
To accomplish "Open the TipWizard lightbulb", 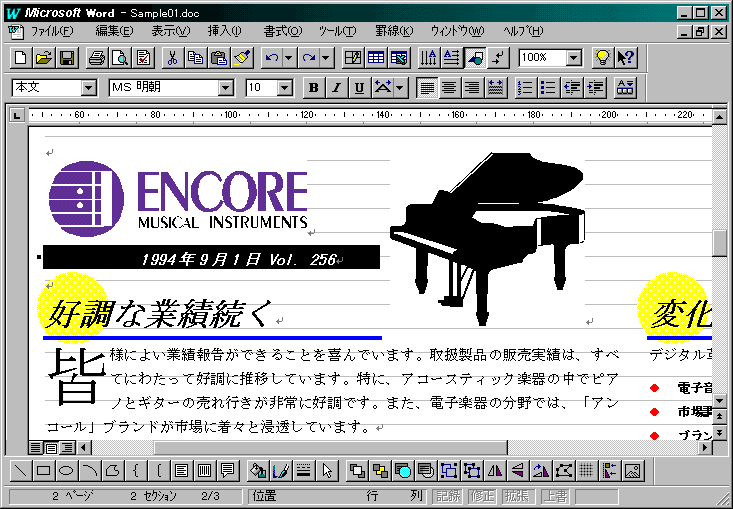I will (x=603, y=58).
